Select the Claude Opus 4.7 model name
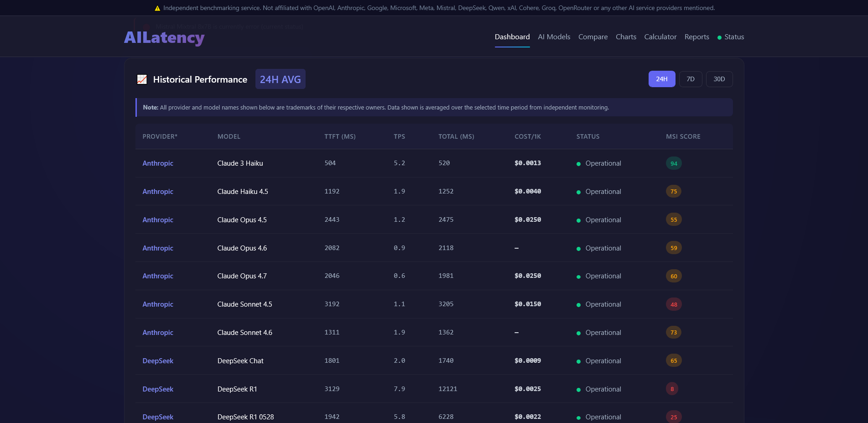The image size is (868, 423). (242, 276)
